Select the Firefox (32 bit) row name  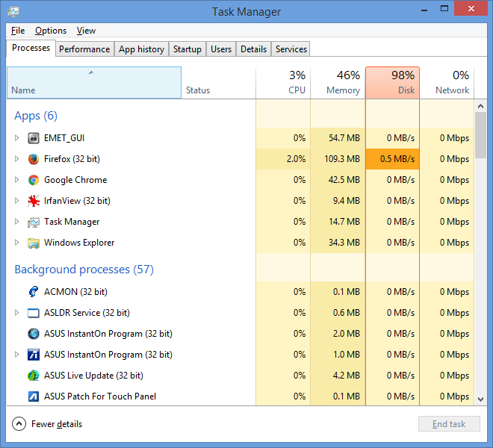(x=72, y=159)
